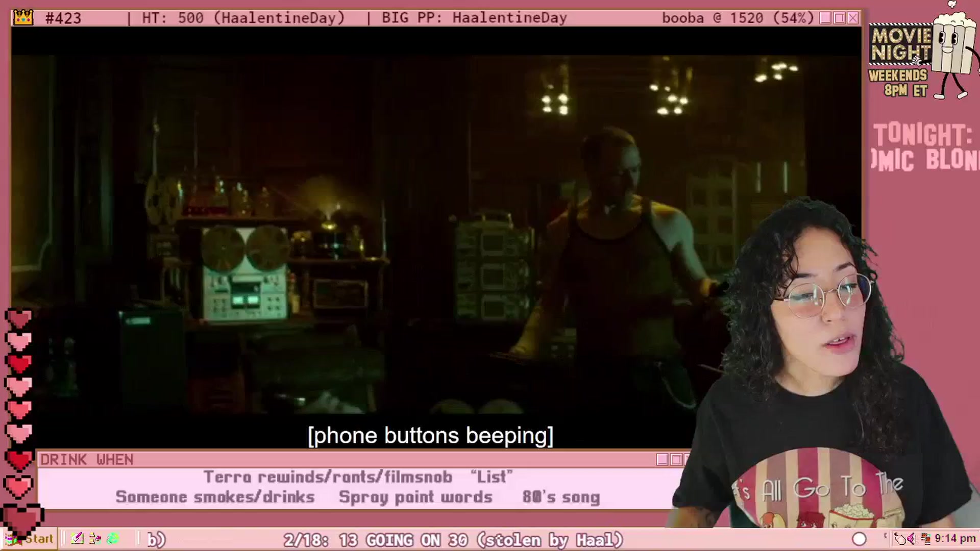Viewport: 980px width, 551px height.
Task: Click the white circle indicator in taskbar
Action: tap(859, 539)
